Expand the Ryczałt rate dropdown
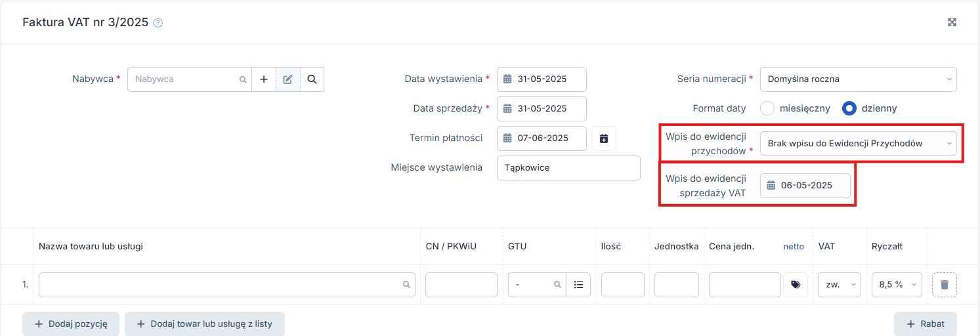Image resolution: width=980 pixels, height=336 pixels. pyautogui.click(x=896, y=285)
